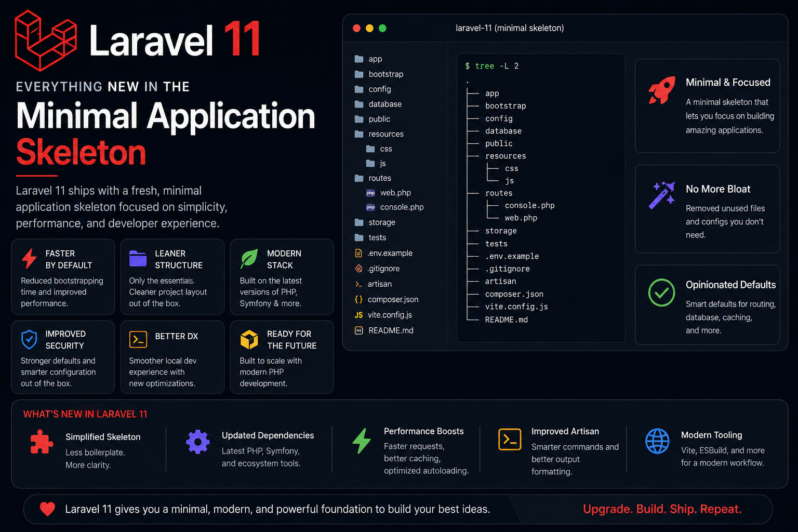Screen dimensions: 798x532
Task: Click the file icon beside .env.example
Action: pyautogui.click(x=358, y=253)
